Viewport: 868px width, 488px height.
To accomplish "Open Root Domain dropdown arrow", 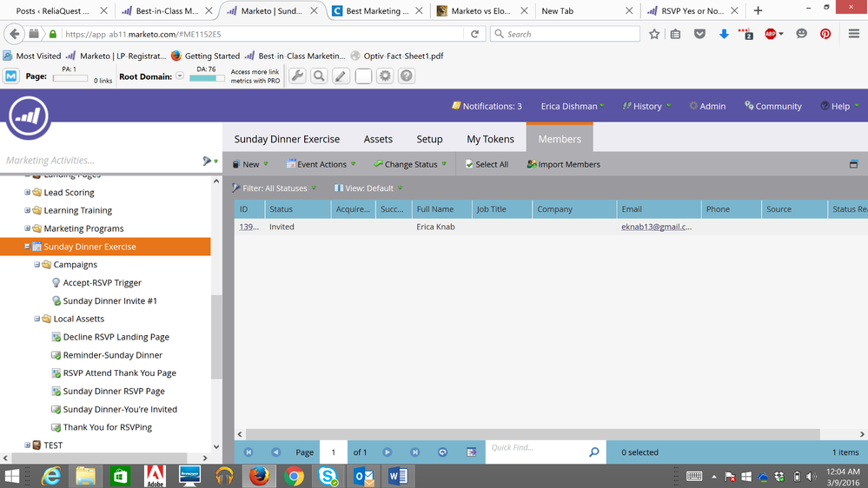I will click(180, 76).
